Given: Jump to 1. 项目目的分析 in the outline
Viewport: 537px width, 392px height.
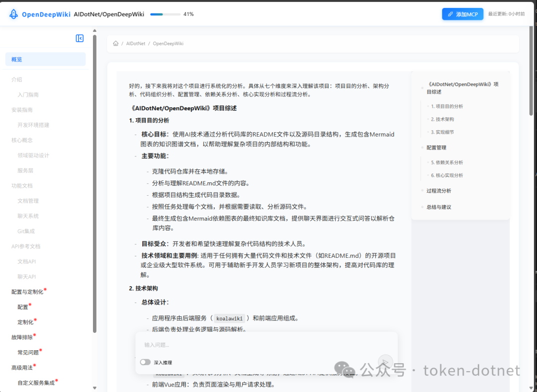Looking at the screenshot, I should point(447,106).
